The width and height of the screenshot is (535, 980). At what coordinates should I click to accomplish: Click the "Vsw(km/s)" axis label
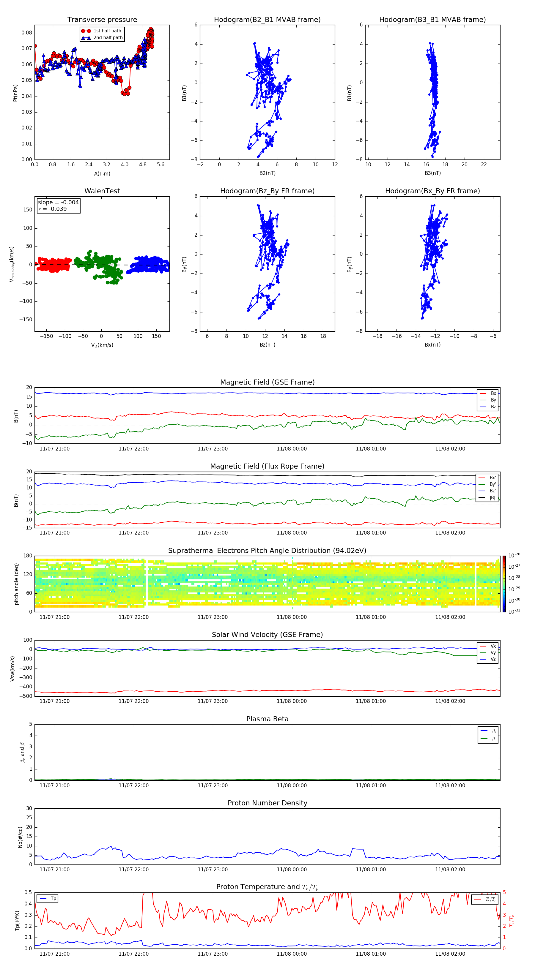(12, 668)
